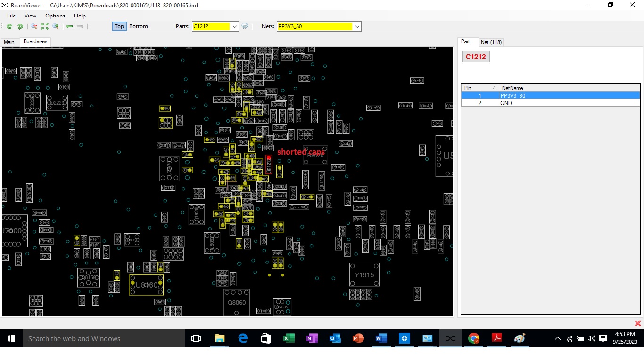The width and height of the screenshot is (644, 362).
Task: Zoom in on the board view
Action: (x=56, y=26)
